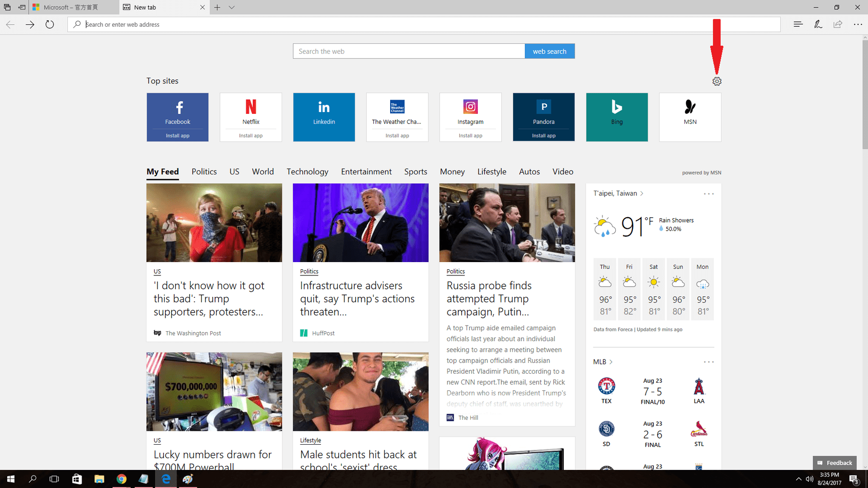Open the Hub favorites icon
This screenshot has height=488, width=868.
(x=798, y=24)
